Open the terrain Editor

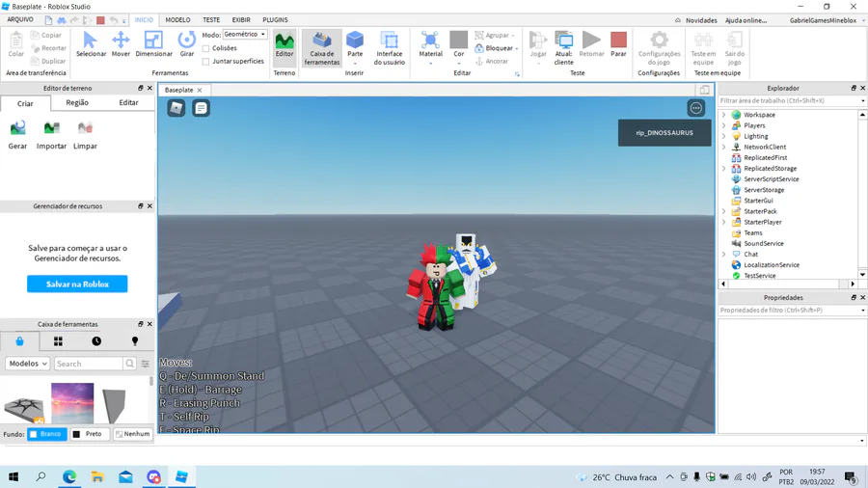point(285,44)
